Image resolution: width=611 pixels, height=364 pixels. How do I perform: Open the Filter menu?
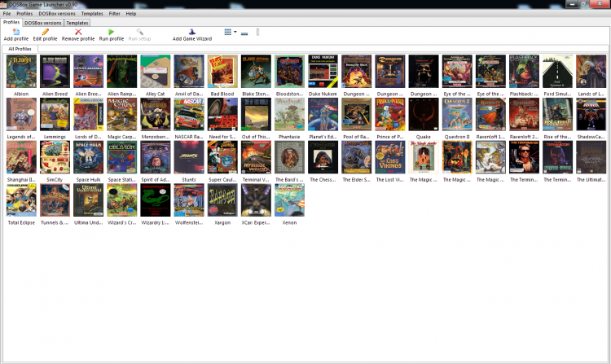[114, 14]
